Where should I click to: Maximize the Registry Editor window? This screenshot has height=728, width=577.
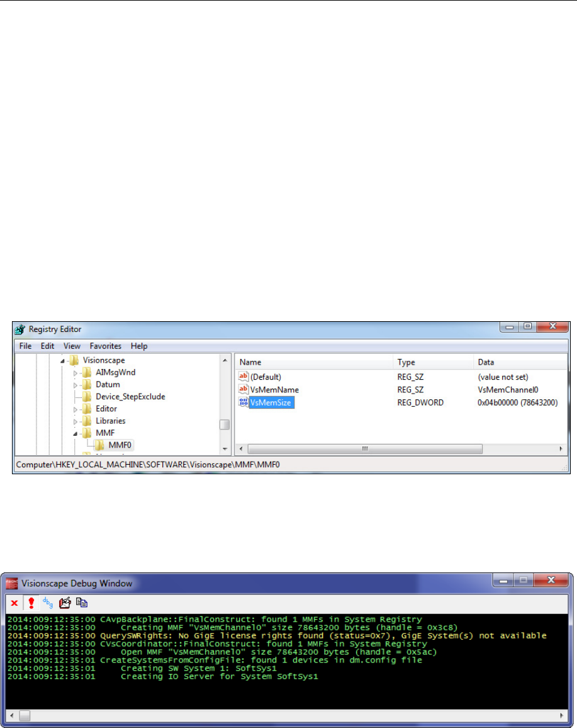[x=527, y=326]
